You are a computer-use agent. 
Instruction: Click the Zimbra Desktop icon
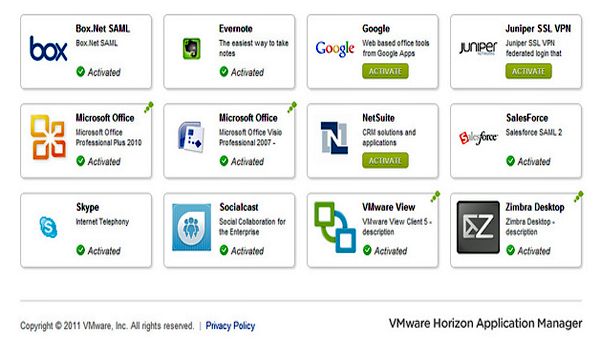[478, 227]
